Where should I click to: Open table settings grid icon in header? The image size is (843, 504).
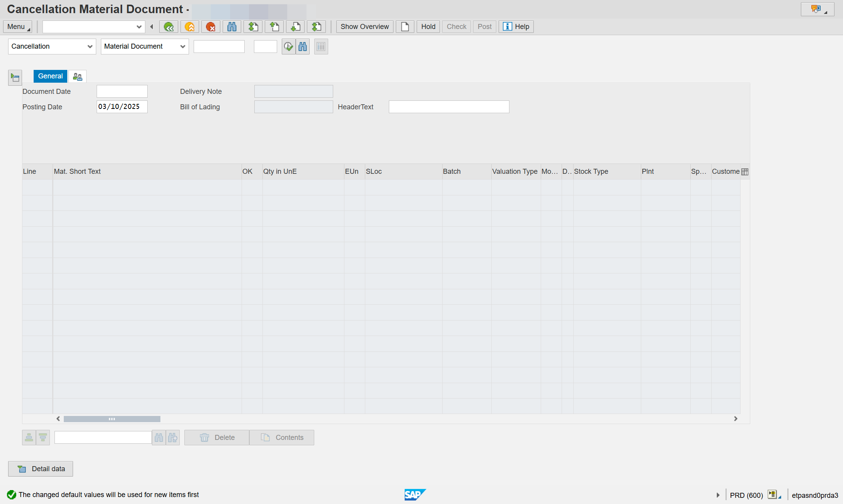tap(745, 172)
